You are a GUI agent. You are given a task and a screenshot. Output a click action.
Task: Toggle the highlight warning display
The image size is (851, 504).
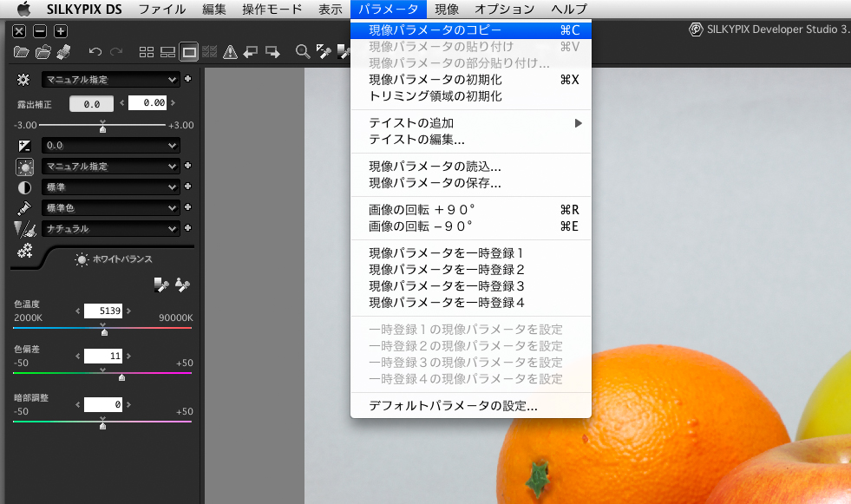tap(230, 51)
